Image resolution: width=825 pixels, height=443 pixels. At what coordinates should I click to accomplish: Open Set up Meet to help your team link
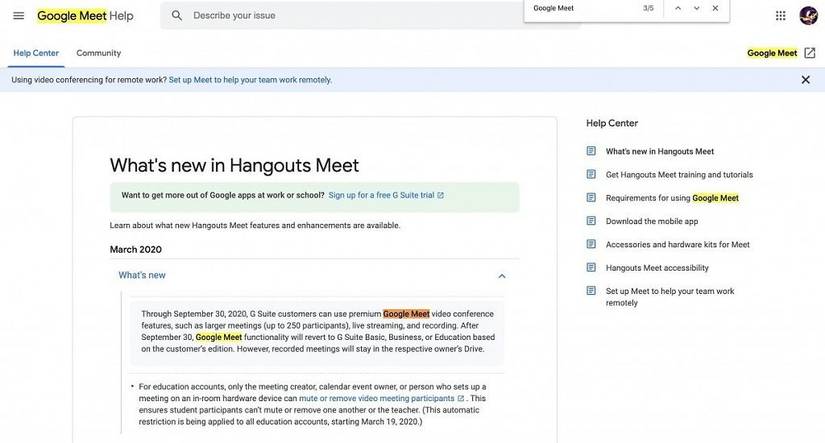tap(250, 80)
